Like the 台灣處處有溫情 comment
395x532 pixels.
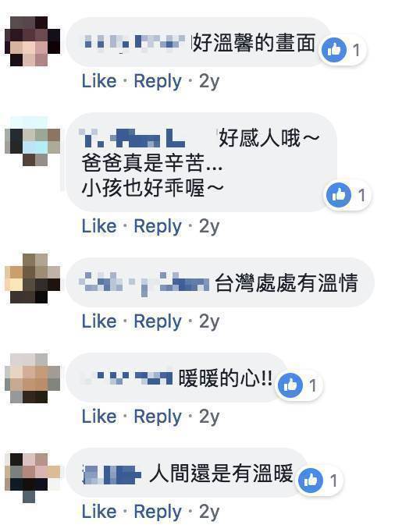pos(99,321)
